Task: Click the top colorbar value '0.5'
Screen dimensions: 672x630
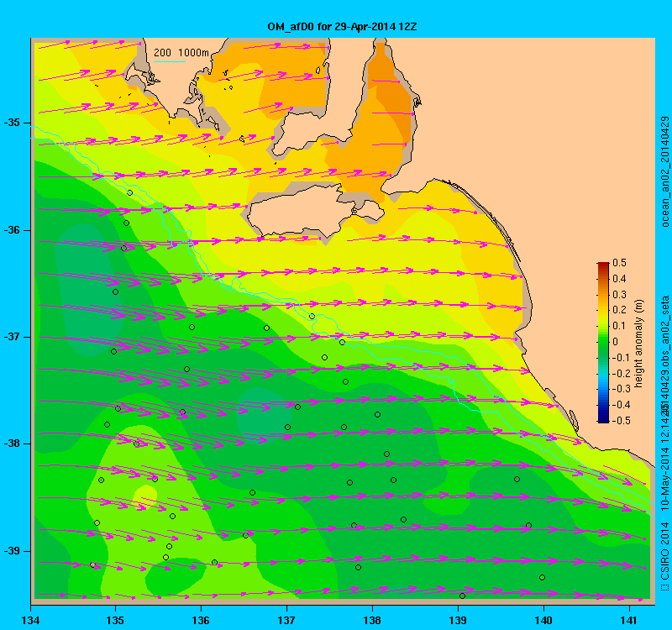Action: [x=619, y=263]
